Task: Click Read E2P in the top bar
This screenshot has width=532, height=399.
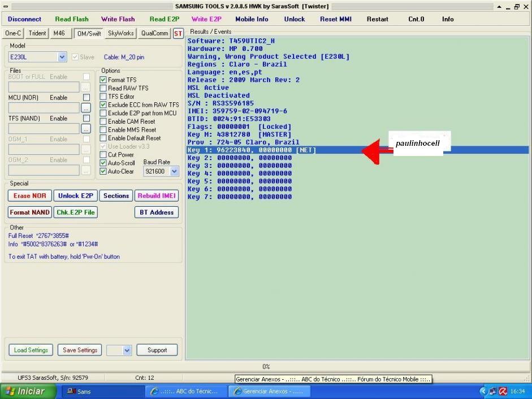Action: (x=165, y=19)
